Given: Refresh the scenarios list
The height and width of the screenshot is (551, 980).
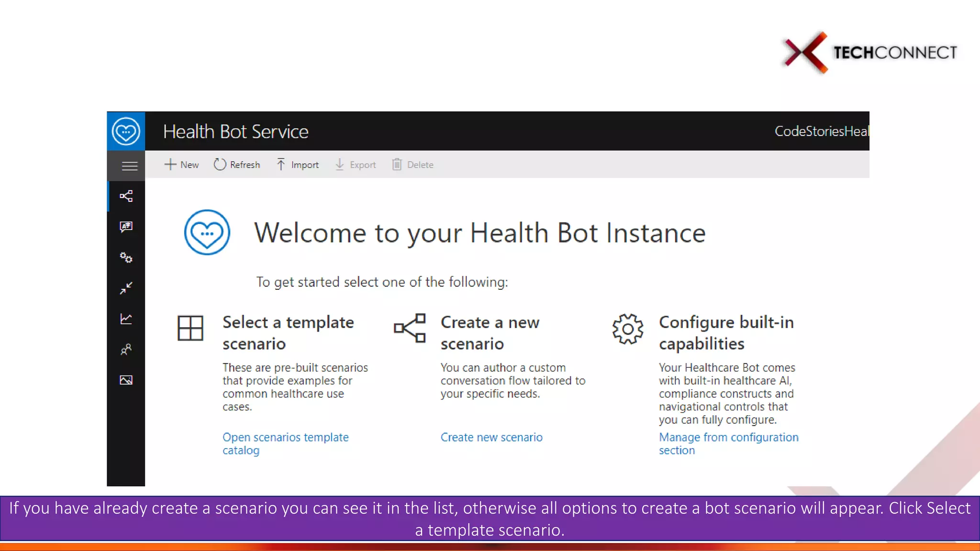Looking at the screenshot, I should pyautogui.click(x=237, y=165).
